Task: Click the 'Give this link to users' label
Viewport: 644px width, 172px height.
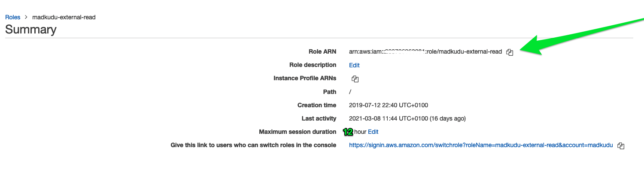Action: (x=253, y=145)
